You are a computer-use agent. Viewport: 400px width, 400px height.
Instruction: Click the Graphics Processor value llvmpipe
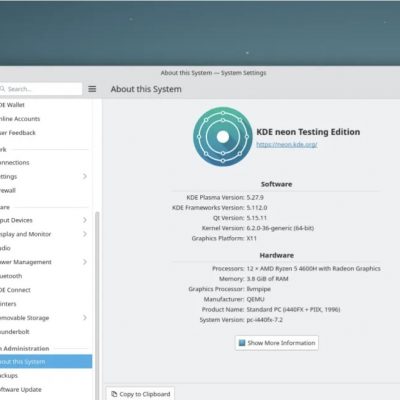[258, 289]
